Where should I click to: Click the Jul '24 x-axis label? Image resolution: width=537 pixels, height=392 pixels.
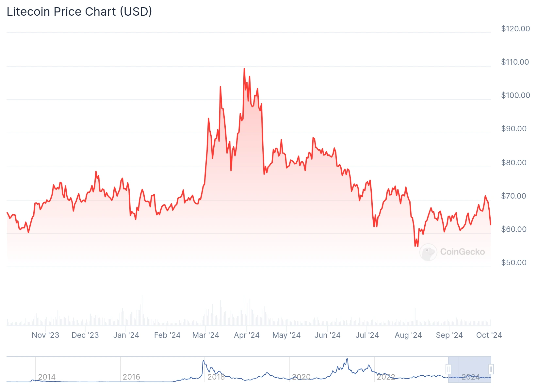(367, 335)
